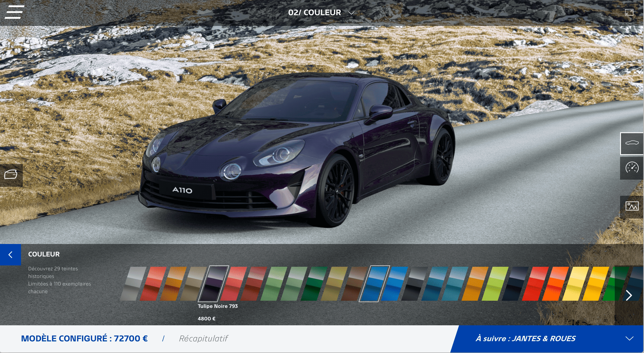Select the dark navy swatch beside lime
Screen dimensions: 644x353
(515, 284)
